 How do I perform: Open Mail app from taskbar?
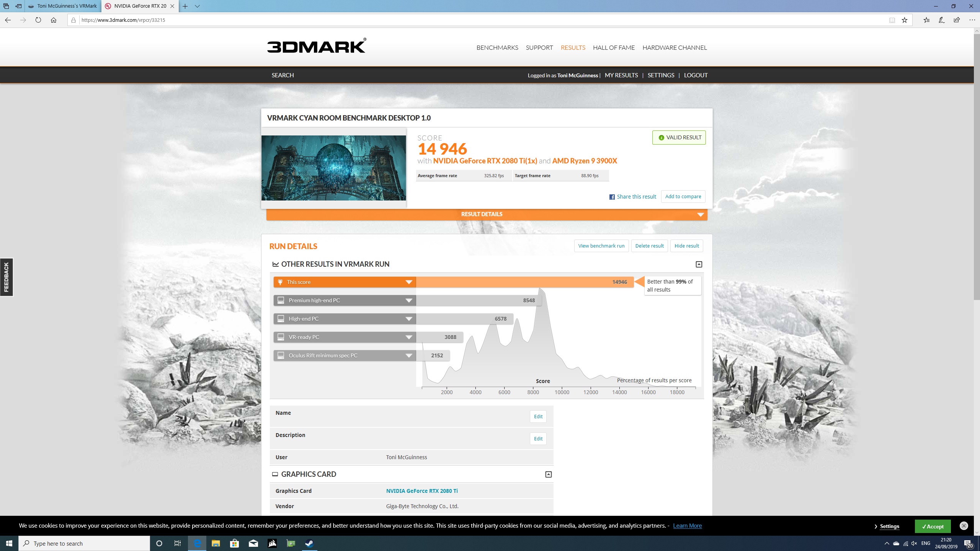click(x=253, y=543)
